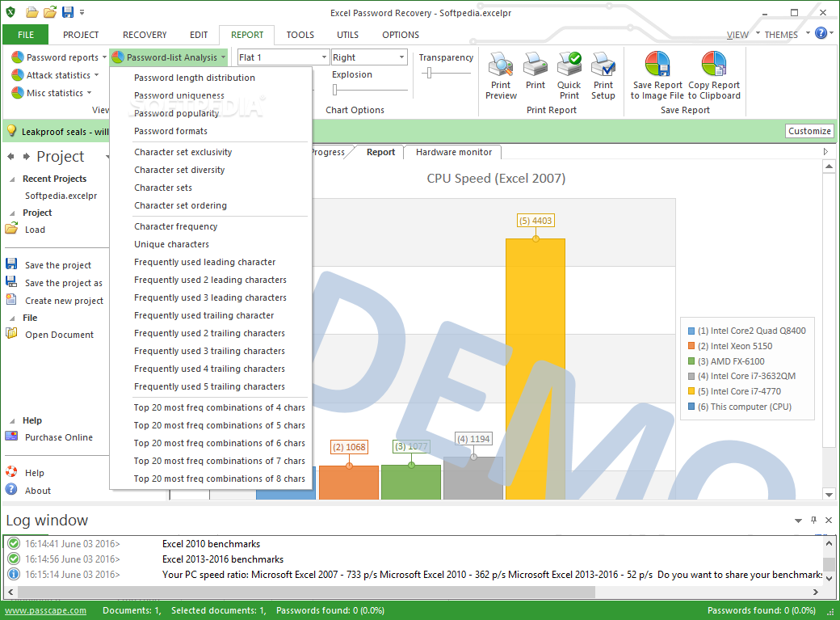Open the Hardware monitor tab
Image resolution: width=840 pixels, height=620 pixels.
pos(453,152)
